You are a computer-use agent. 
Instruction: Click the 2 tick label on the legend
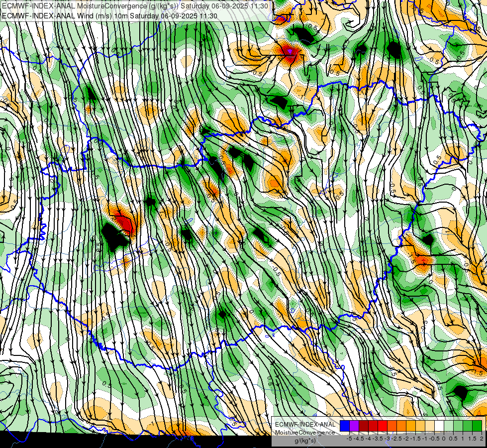(x=482, y=439)
